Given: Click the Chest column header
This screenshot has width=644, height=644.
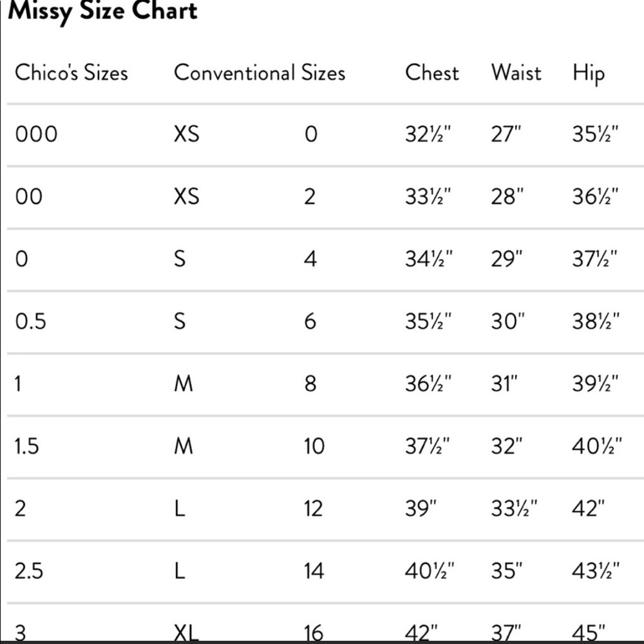Looking at the screenshot, I should [x=432, y=72].
